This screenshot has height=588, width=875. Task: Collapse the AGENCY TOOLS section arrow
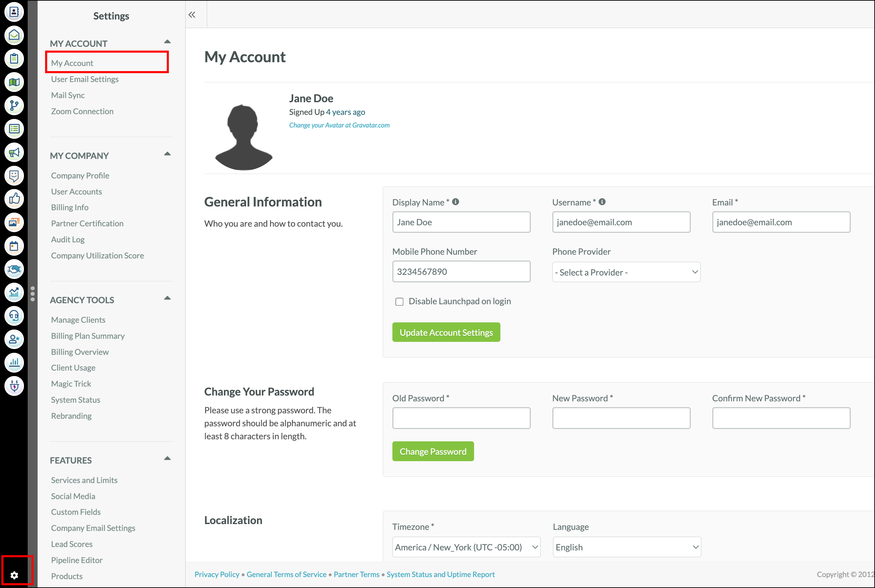(167, 298)
